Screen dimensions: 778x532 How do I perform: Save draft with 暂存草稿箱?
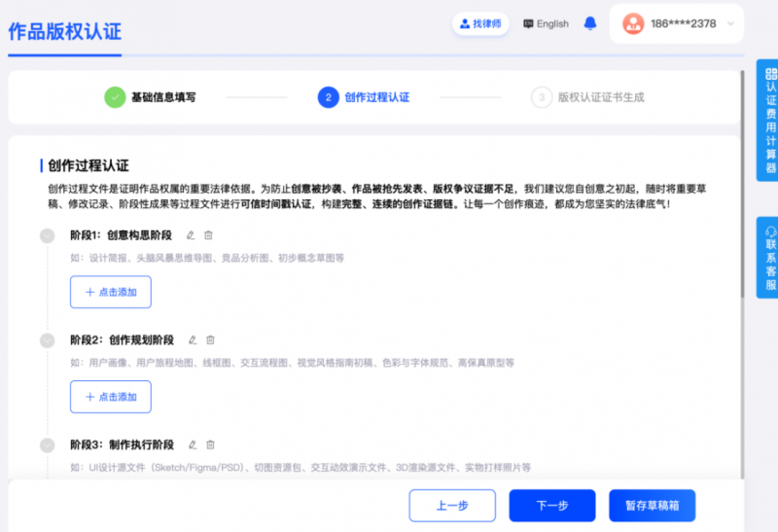(652, 506)
